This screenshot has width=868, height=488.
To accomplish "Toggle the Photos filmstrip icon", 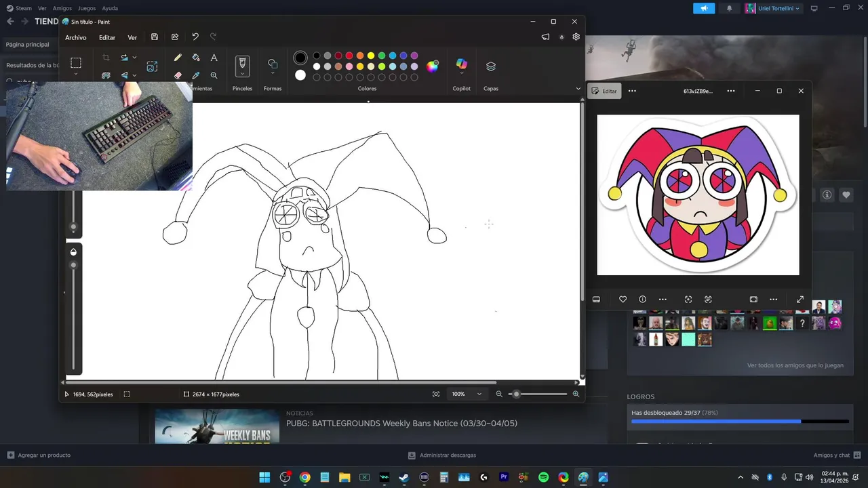I will point(596,299).
